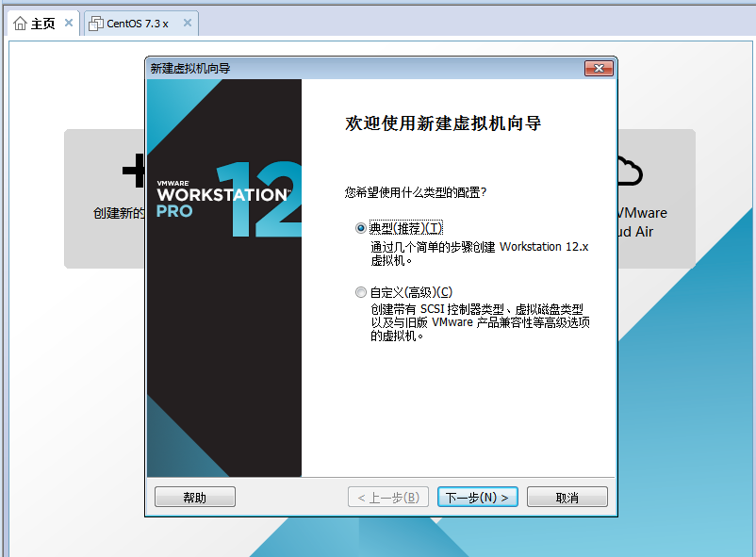Click the Workstation 12.x description text
This screenshot has height=557, width=756.
point(480,254)
